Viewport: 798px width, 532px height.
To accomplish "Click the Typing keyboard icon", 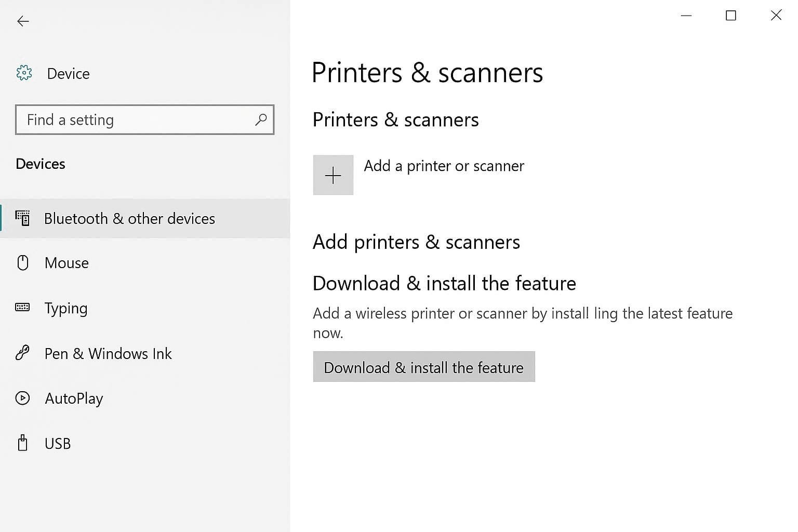I will tap(23, 308).
